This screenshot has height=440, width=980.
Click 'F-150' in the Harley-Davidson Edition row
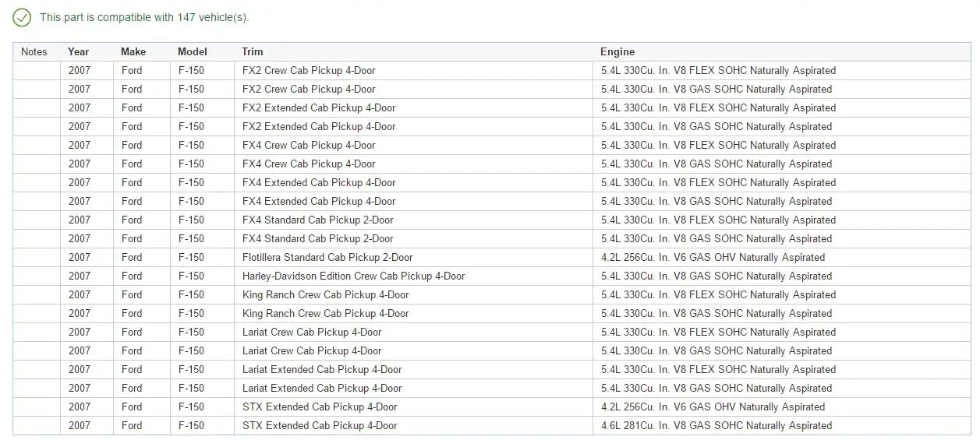pyautogui.click(x=191, y=276)
